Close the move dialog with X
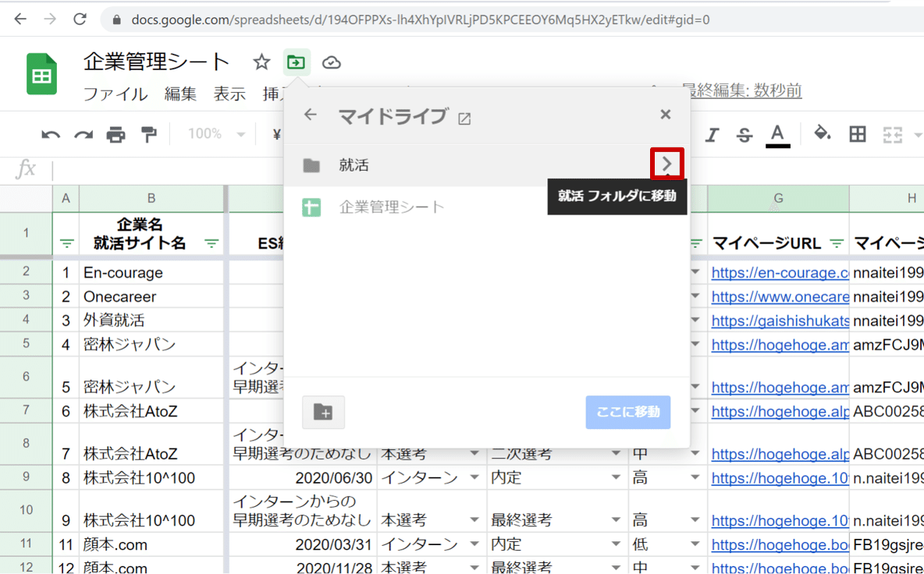 (666, 114)
